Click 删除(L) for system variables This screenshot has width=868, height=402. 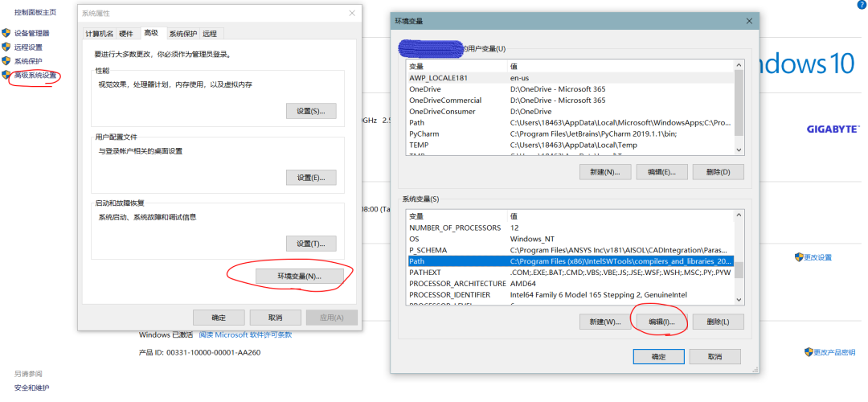pyautogui.click(x=718, y=321)
